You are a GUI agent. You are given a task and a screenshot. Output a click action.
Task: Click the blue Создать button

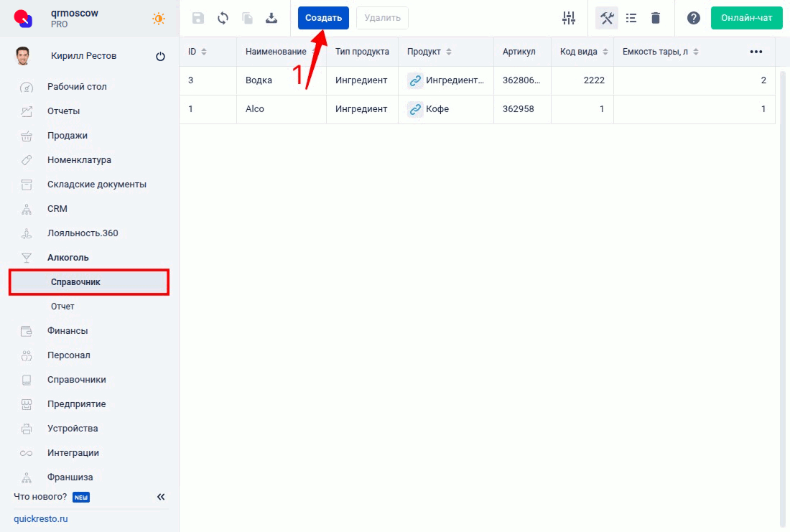[x=323, y=18]
